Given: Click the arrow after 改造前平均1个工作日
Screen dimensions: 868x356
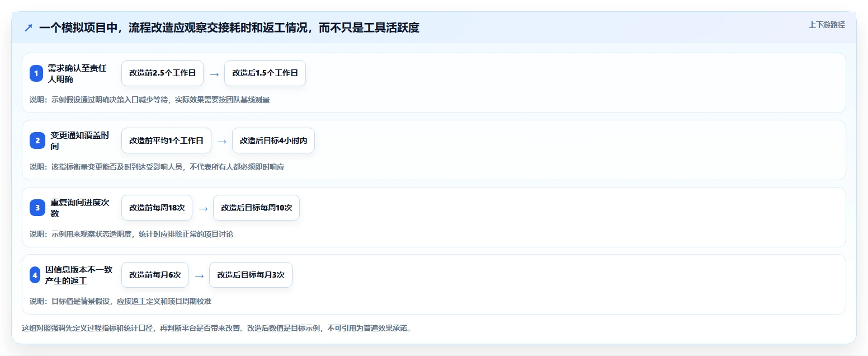Looking at the screenshot, I should (x=222, y=141).
